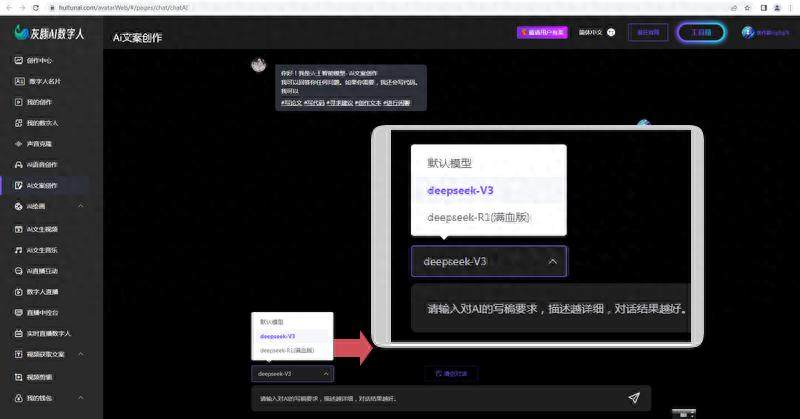The height and width of the screenshot is (419, 800).
Task: Open the user avatar at top right
Action: pos(749,32)
